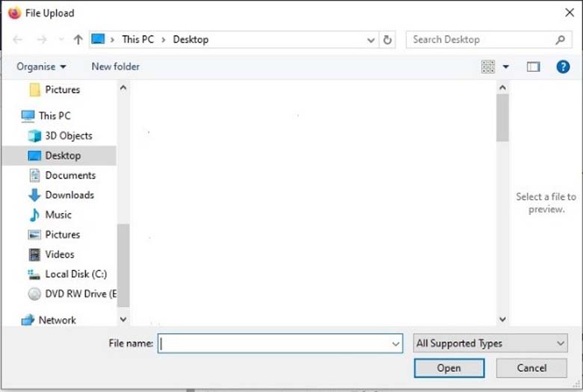583x392 pixels.
Task: Click the search magnifier icon
Action: (x=560, y=40)
